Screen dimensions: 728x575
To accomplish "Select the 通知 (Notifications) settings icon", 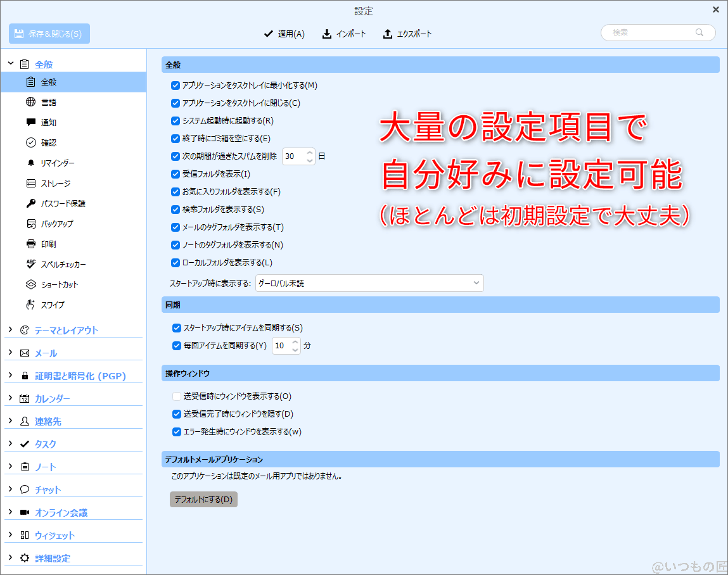I will click(29, 122).
